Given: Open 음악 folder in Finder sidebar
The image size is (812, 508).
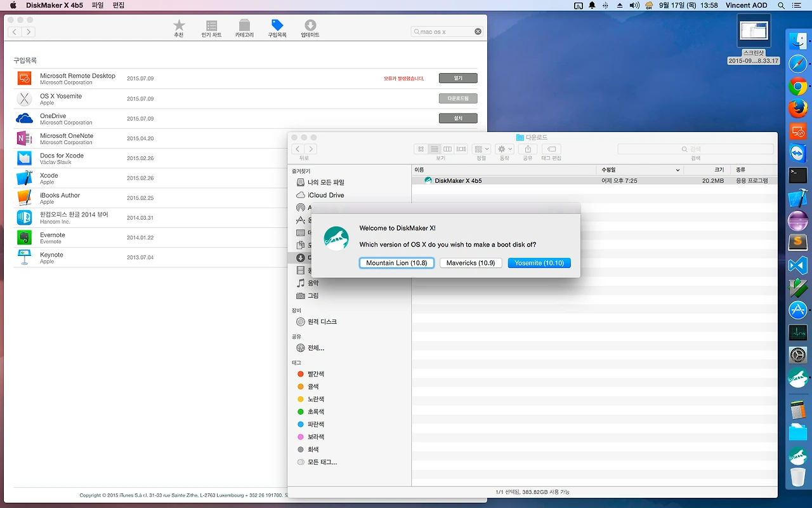Looking at the screenshot, I should (308, 283).
